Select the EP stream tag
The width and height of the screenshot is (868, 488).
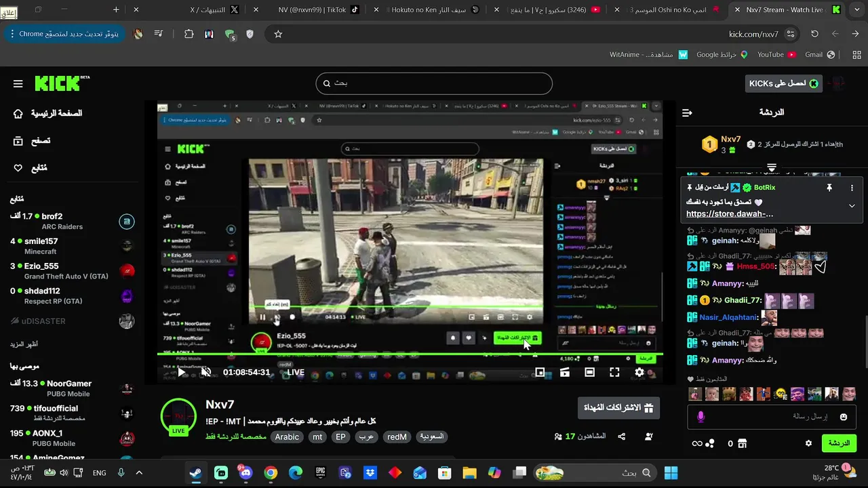point(340,437)
